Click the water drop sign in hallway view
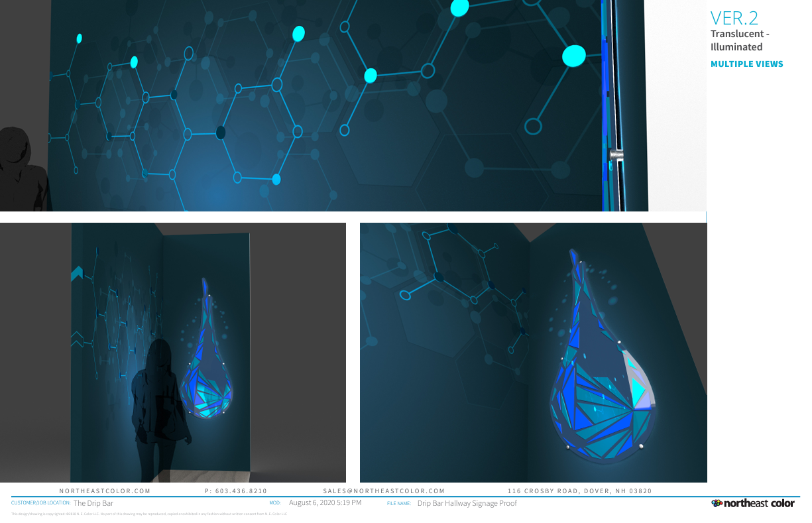Viewport: 812px width, 523px height. 209,365
